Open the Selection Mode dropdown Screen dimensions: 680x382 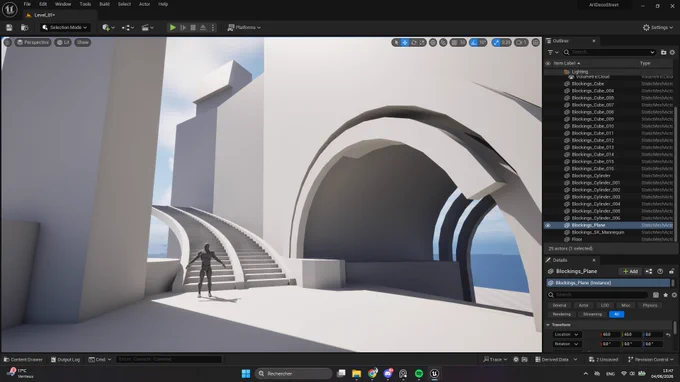pyautogui.click(x=65, y=27)
